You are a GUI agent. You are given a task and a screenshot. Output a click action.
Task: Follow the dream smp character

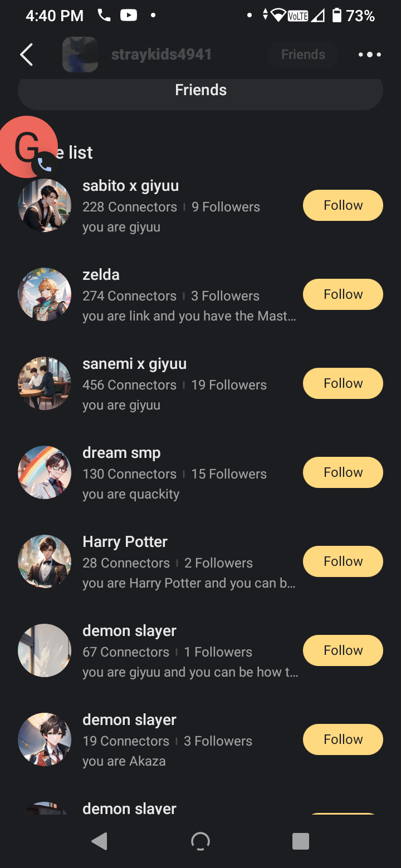click(x=343, y=472)
